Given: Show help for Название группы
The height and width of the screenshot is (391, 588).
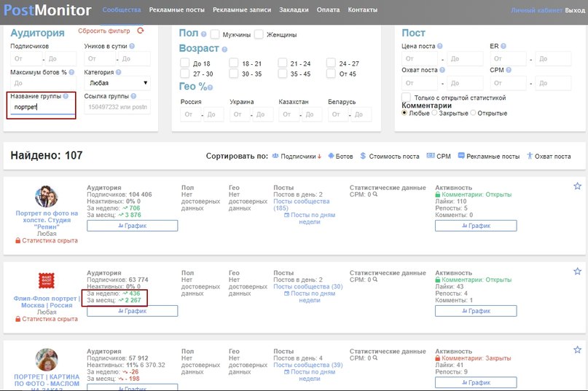Looking at the screenshot, I should coord(66,96).
